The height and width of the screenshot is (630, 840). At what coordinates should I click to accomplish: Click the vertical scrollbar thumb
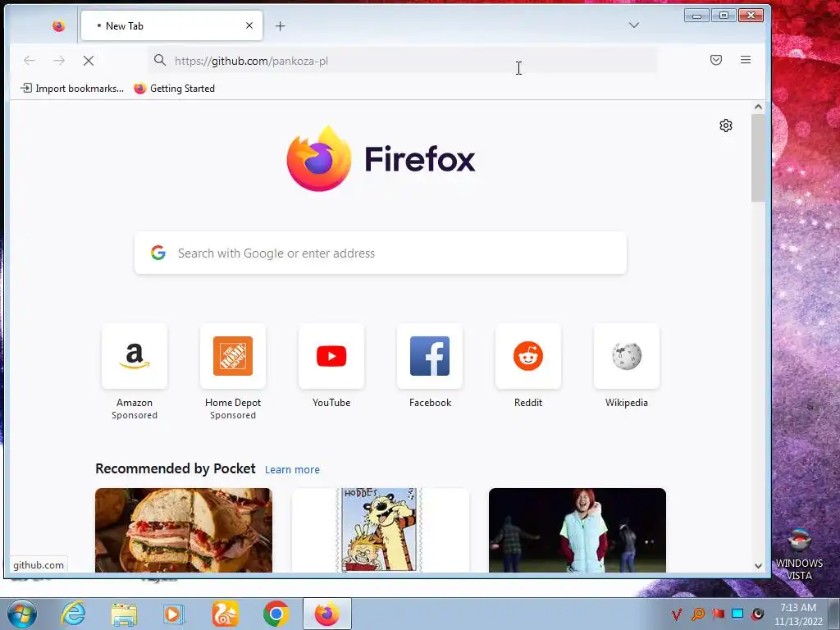[758, 158]
